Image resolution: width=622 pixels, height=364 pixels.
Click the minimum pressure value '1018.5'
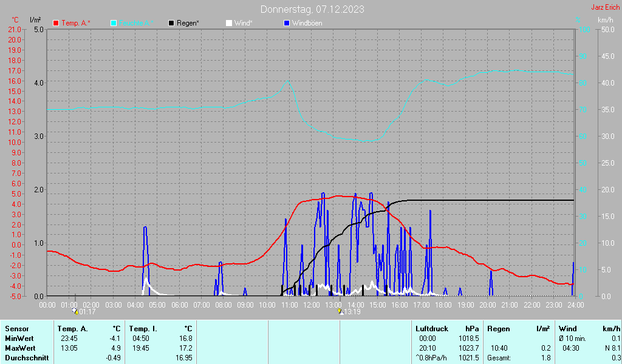click(x=468, y=339)
